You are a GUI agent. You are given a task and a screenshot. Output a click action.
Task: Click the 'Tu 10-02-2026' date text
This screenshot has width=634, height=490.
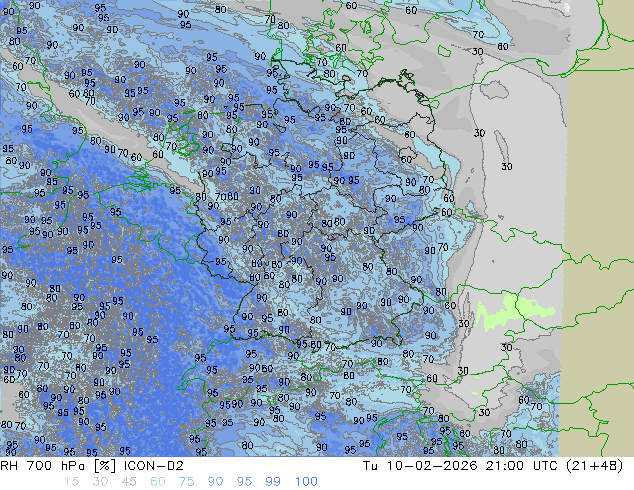(420, 466)
